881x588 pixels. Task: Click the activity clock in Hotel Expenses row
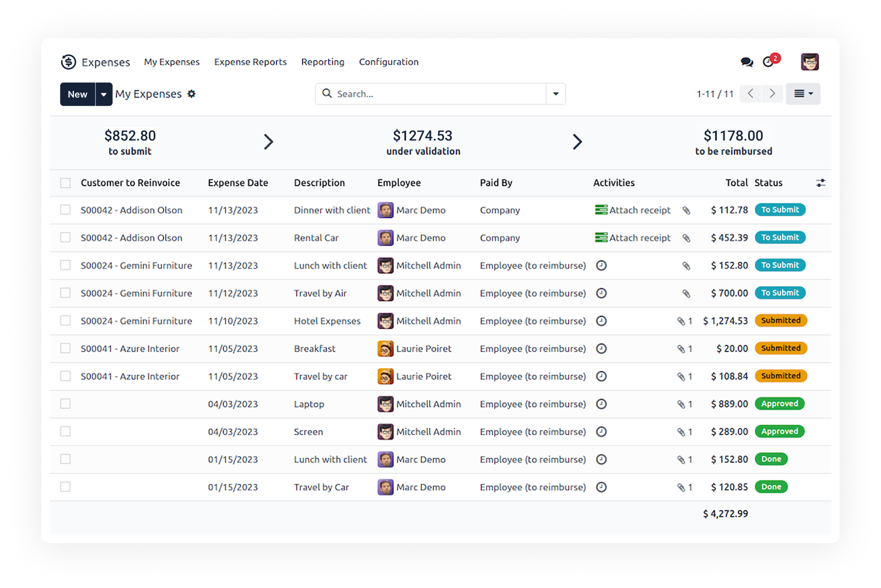602,321
